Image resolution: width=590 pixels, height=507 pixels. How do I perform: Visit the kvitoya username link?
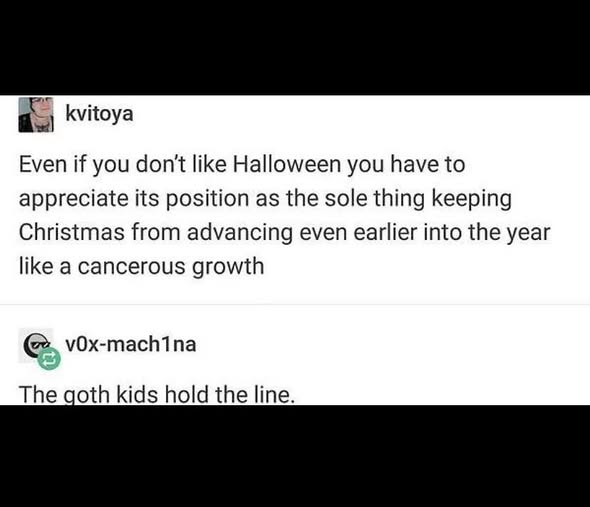coord(99,113)
